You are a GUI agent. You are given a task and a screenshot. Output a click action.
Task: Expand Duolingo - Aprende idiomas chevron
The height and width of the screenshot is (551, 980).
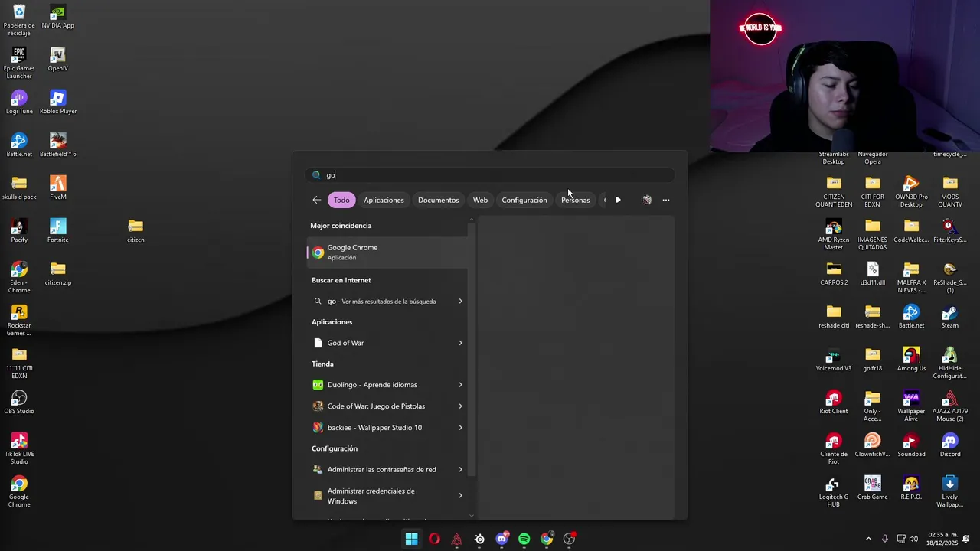(x=460, y=385)
